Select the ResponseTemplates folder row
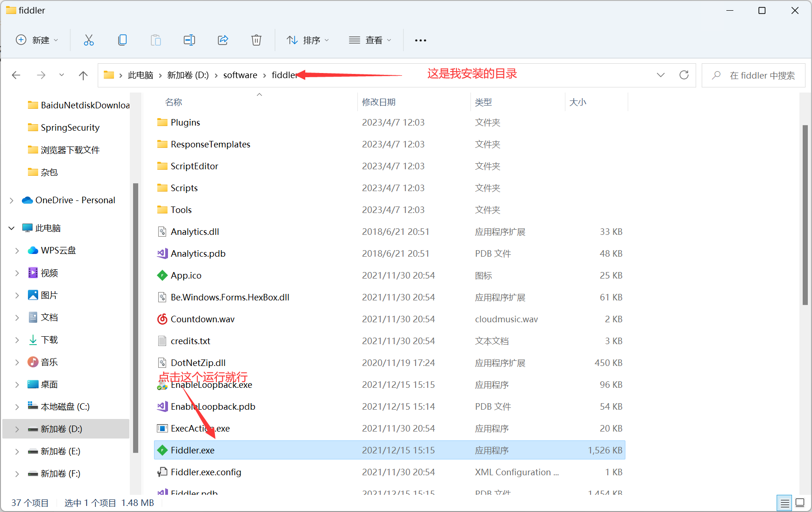812x512 pixels. click(x=389, y=144)
